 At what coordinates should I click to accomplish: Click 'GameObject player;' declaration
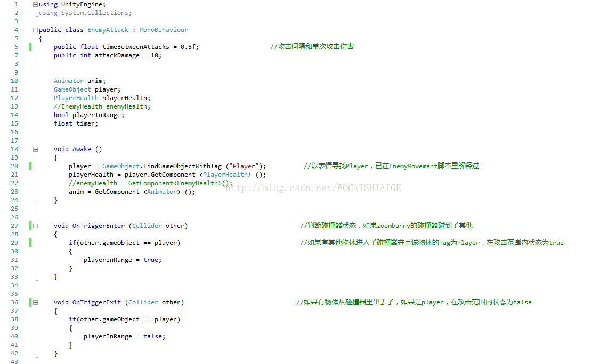pyautogui.click(x=87, y=89)
